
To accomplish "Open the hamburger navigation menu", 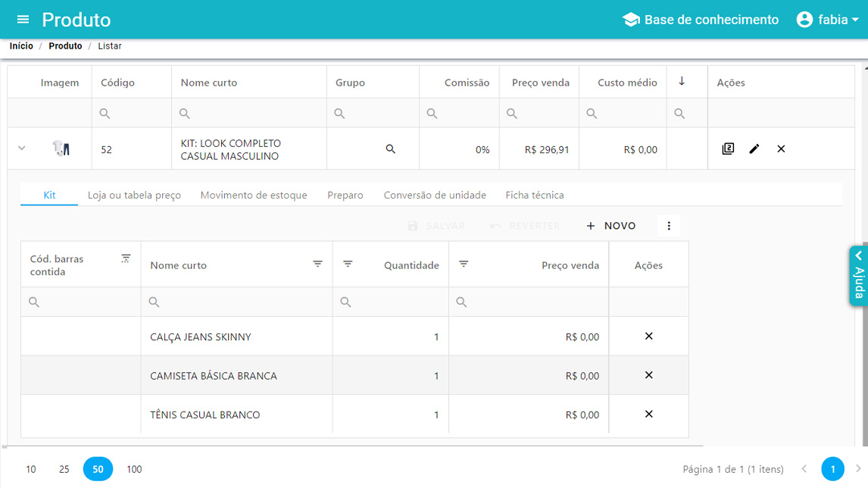I will pyautogui.click(x=23, y=20).
